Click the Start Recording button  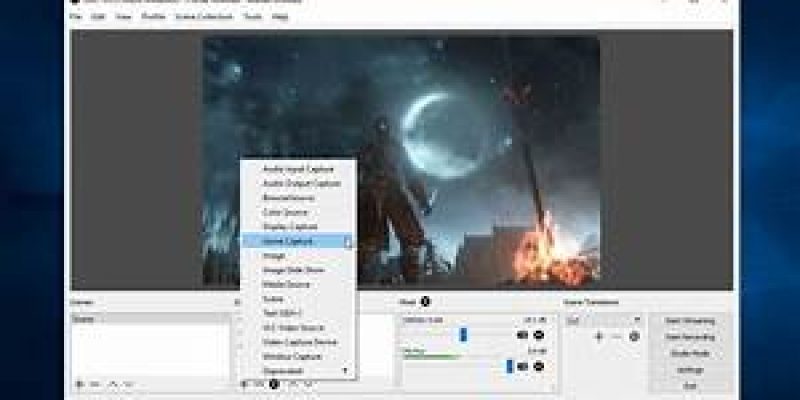[x=689, y=337]
